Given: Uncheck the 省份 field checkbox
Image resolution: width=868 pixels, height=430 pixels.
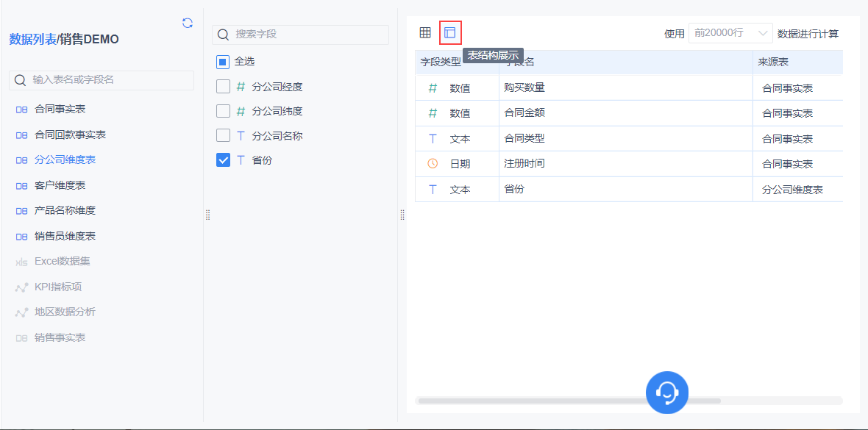Looking at the screenshot, I should (x=223, y=160).
